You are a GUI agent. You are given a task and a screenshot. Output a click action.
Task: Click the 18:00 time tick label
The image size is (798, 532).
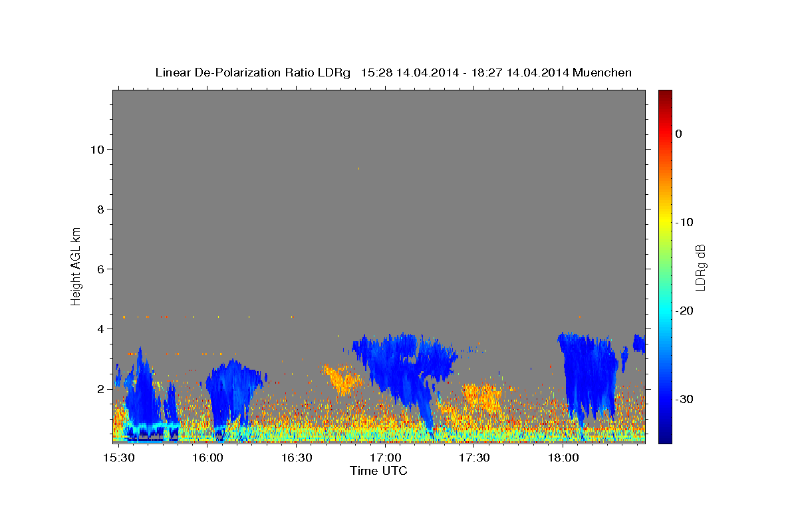[563, 458]
